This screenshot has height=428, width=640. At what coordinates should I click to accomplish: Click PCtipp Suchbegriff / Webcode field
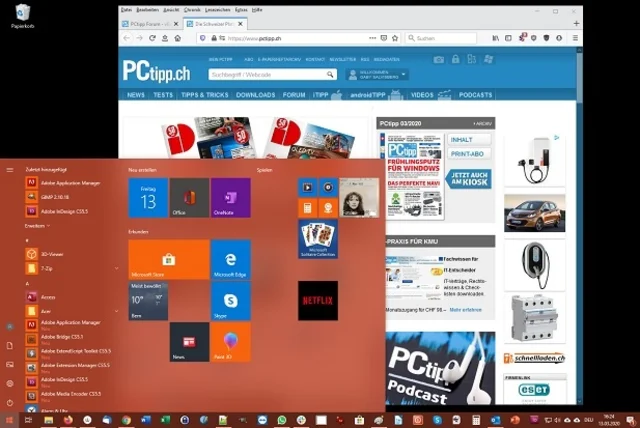pos(273,75)
